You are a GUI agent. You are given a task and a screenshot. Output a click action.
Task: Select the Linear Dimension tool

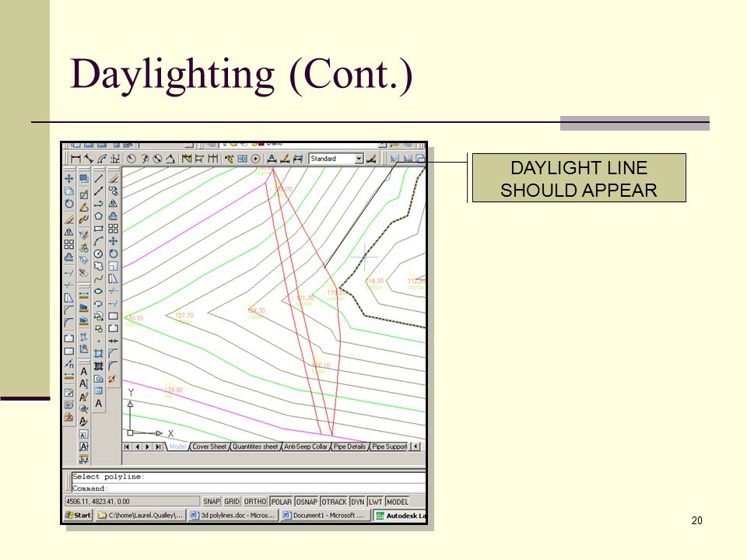75,159
